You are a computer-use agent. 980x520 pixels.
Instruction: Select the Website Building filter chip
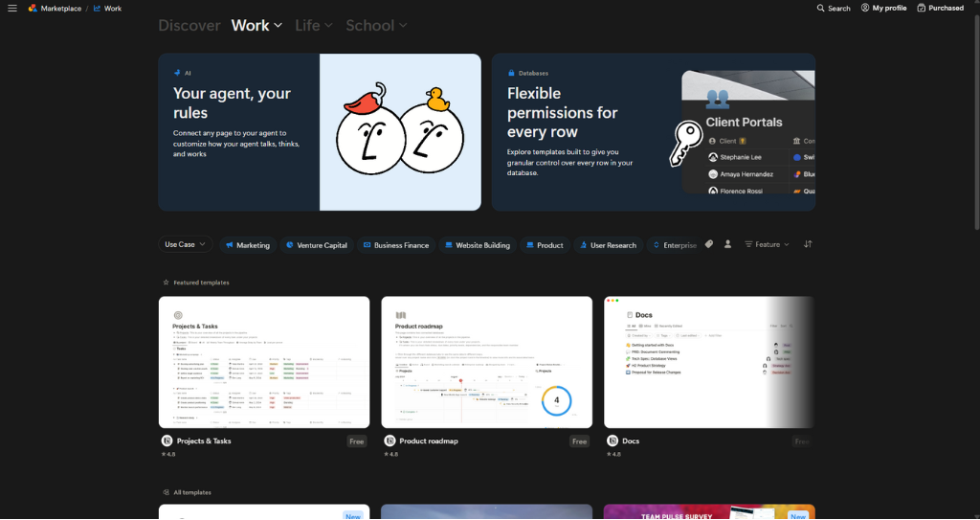477,245
